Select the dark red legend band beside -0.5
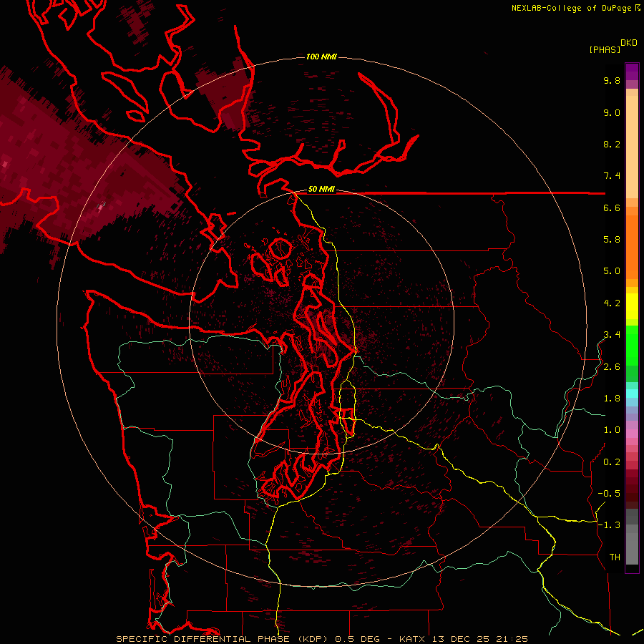The image size is (644, 644). coord(632,494)
